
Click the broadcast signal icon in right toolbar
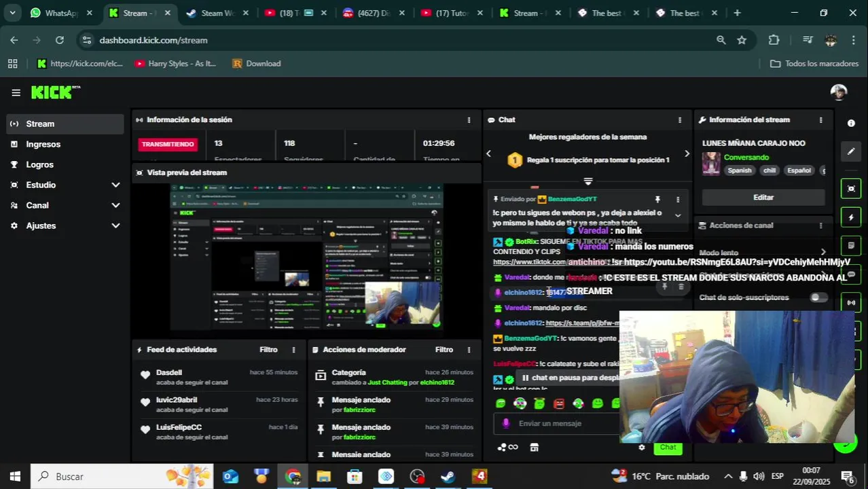click(851, 302)
